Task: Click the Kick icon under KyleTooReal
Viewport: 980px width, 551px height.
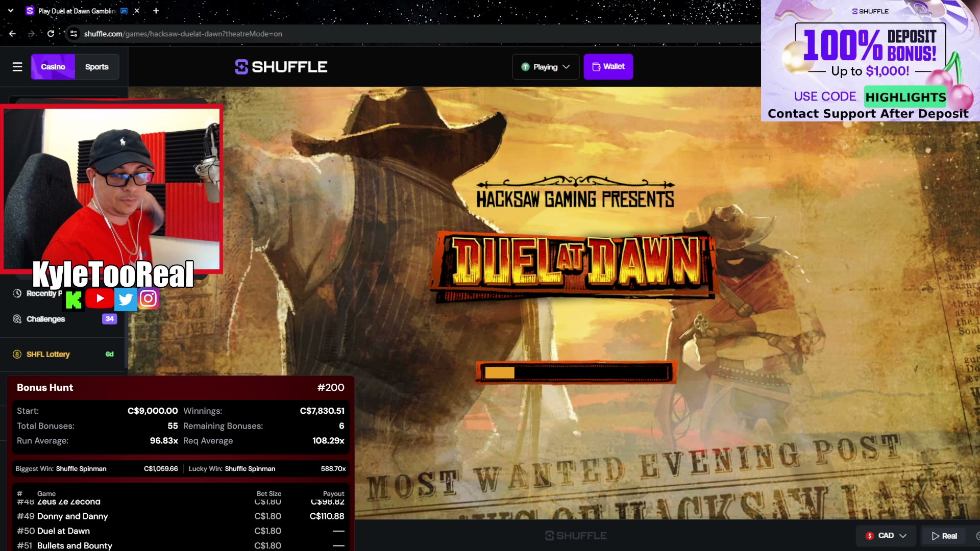Action: 73,299
